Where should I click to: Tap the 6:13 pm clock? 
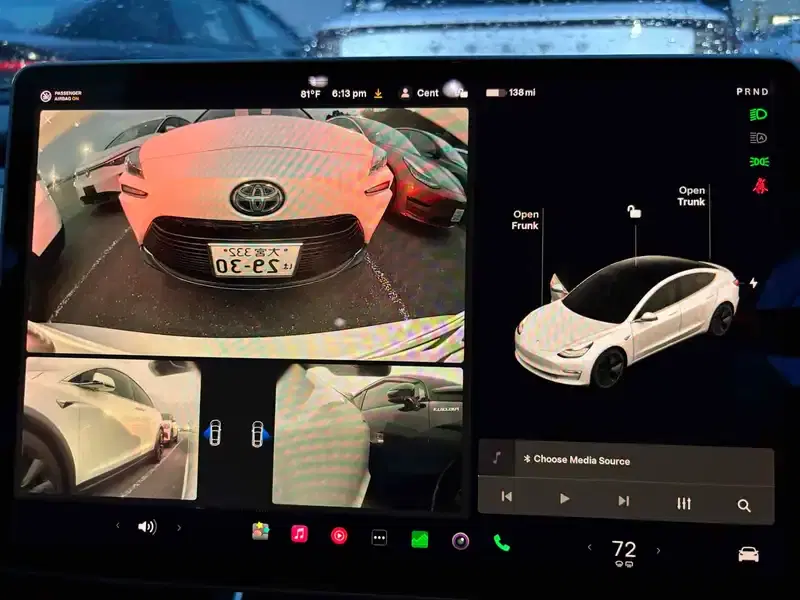point(349,93)
